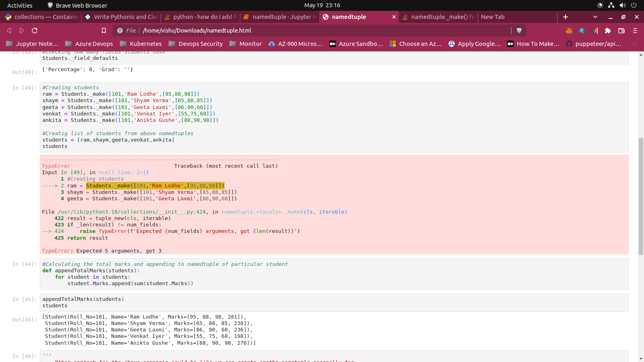This screenshot has height=362, width=644.
Task: Click the Anikta Gushe output row
Action: pos(150,343)
